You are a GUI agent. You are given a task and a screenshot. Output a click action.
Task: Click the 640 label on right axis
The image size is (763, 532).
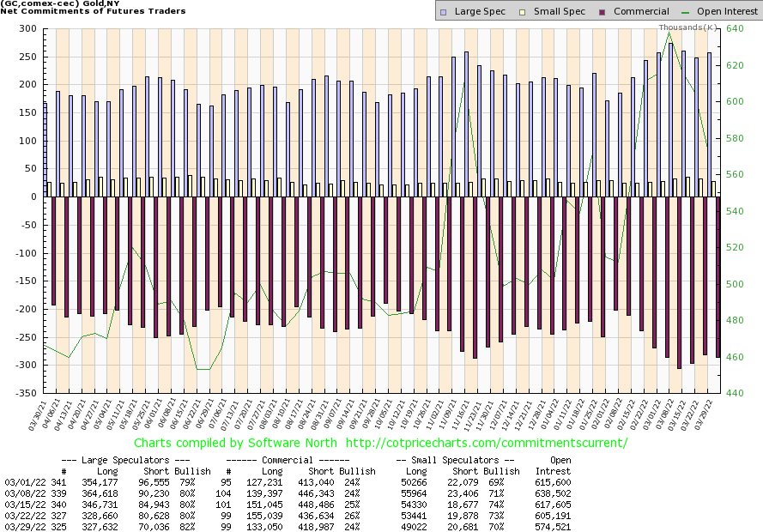735,29
